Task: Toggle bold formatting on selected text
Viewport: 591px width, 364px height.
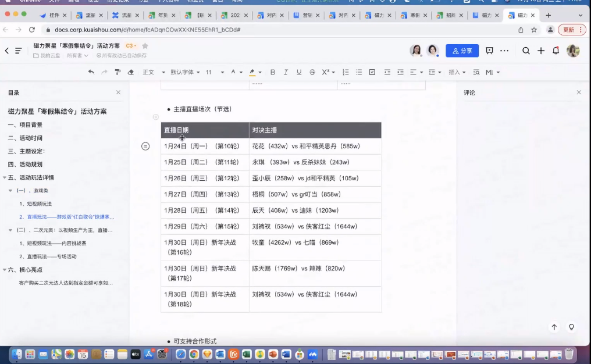Action: pos(273,71)
